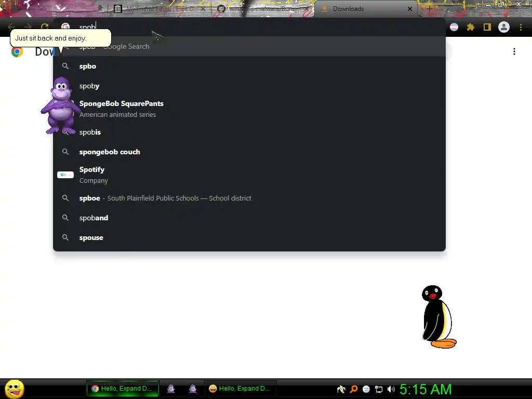
Task: Close the My Friend Pingu tab
Action: tap(203, 9)
